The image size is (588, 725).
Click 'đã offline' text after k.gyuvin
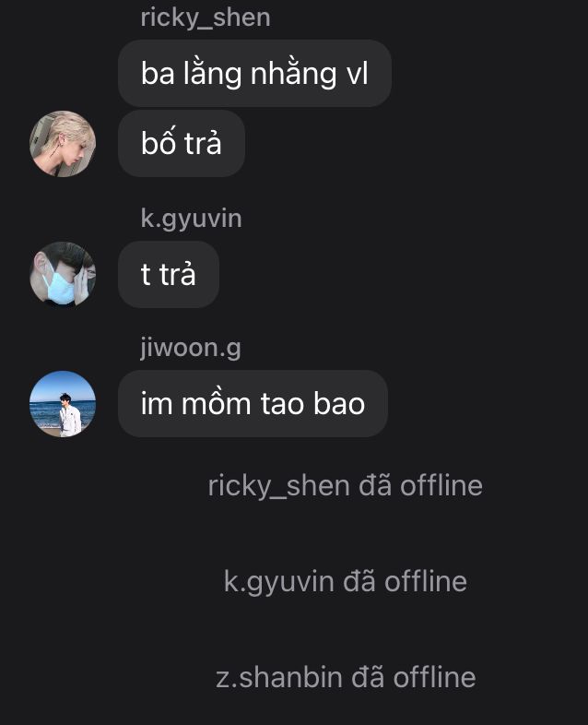[x=406, y=582]
